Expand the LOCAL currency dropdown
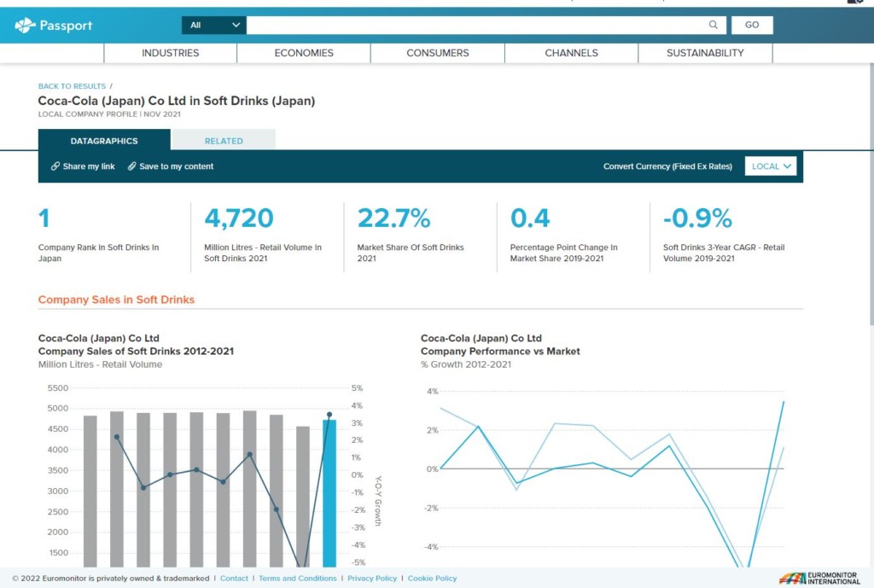The image size is (874, 588). (x=771, y=166)
